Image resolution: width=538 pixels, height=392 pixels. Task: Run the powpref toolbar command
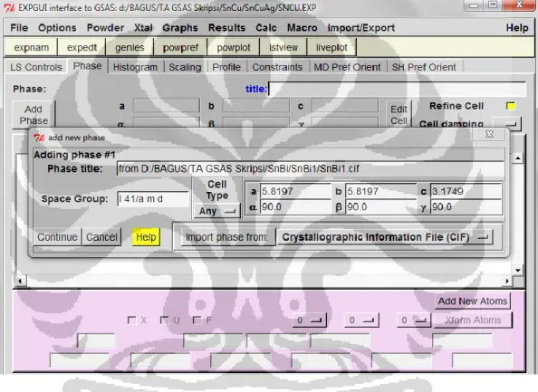tap(180, 47)
